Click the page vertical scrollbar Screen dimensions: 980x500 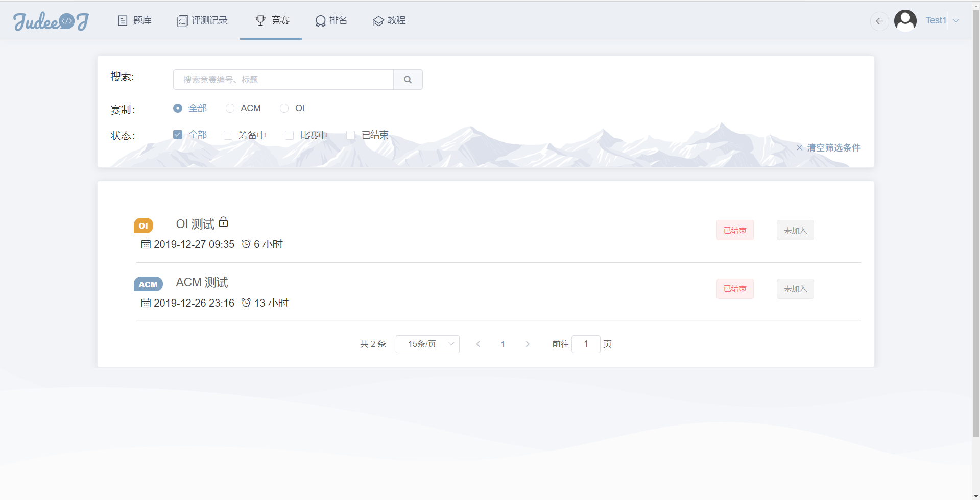tap(976, 223)
